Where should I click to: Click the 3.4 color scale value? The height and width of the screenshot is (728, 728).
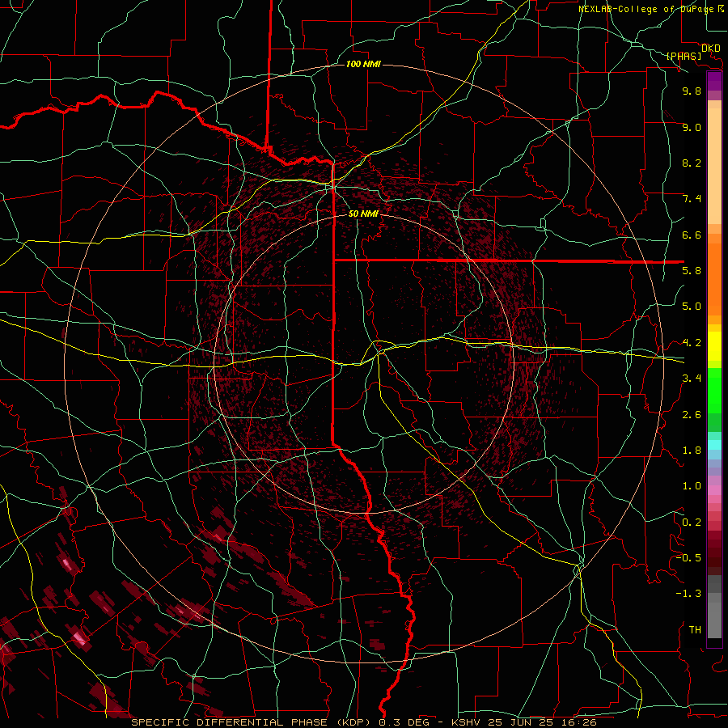coord(692,378)
